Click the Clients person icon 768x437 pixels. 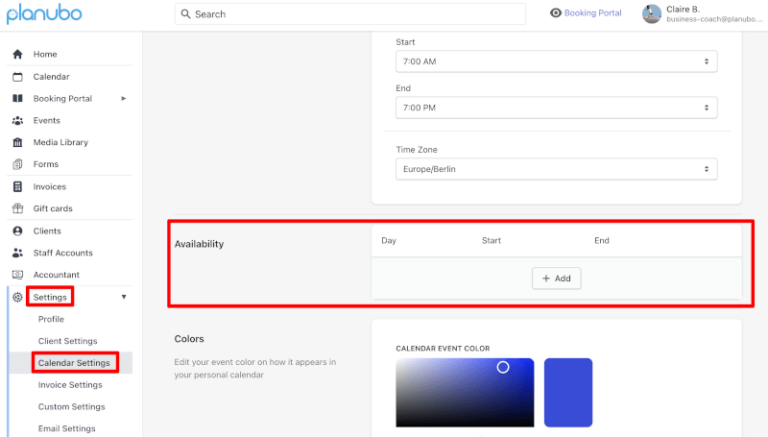point(17,231)
